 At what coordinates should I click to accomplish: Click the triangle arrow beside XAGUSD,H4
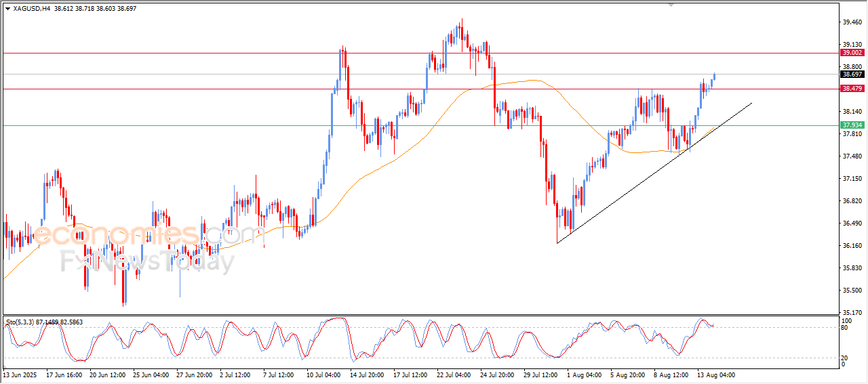[7, 9]
